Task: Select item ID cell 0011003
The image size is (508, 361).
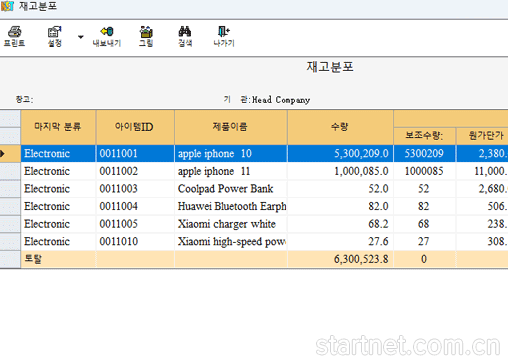Action: 135,189
